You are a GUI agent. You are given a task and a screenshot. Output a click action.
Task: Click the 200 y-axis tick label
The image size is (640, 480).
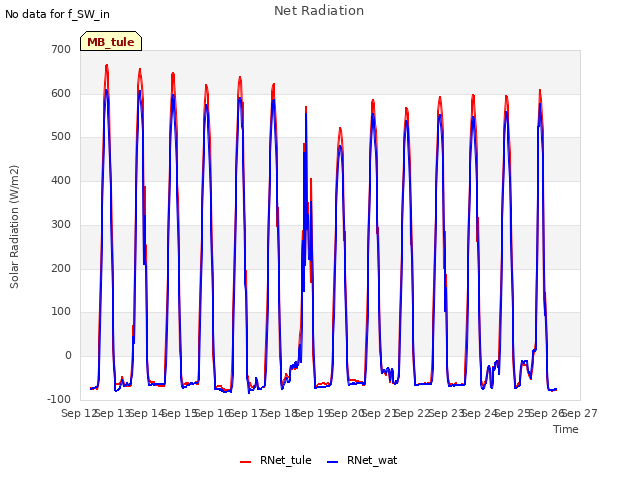[61, 269]
